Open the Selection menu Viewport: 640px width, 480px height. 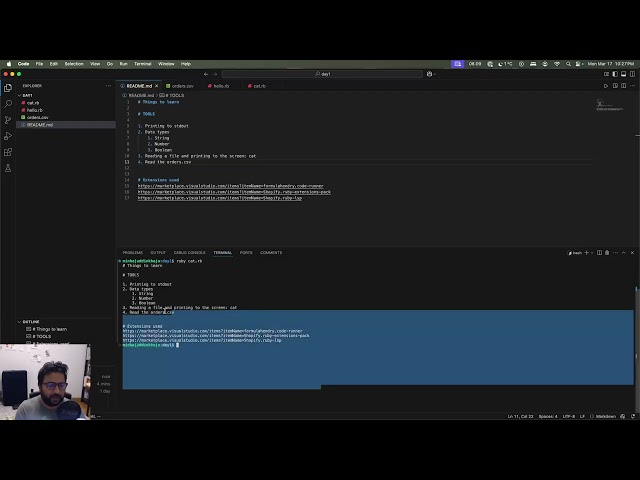click(74, 64)
